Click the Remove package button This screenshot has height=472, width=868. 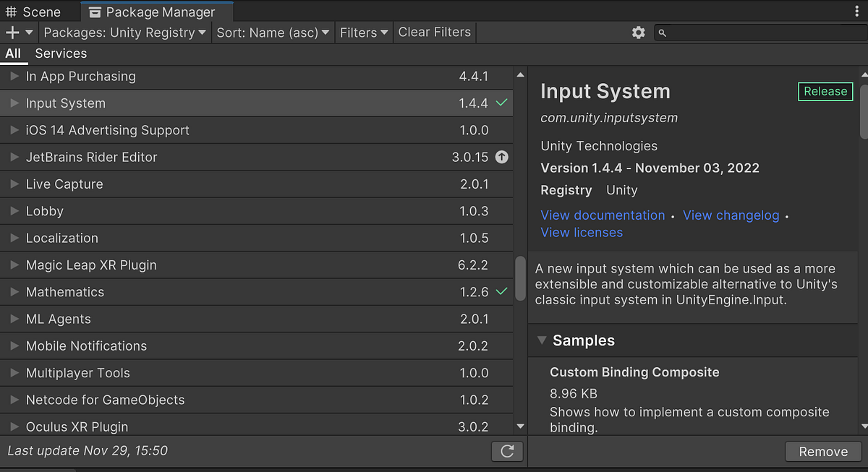[x=823, y=452]
